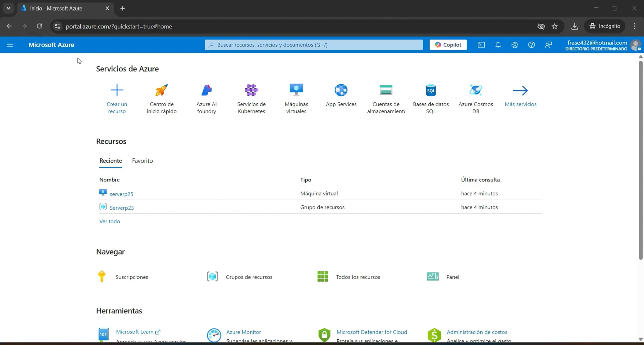Open the notifications bell
Viewport: 644px width, 345px height.
[498, 45]
